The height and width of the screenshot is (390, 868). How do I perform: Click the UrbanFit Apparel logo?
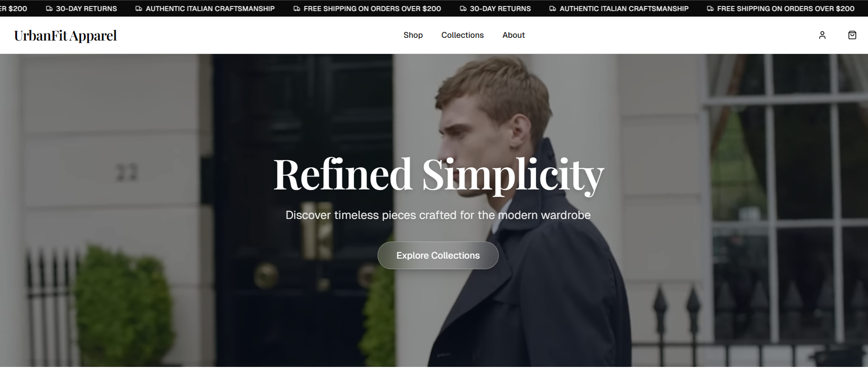click(65, 35)
